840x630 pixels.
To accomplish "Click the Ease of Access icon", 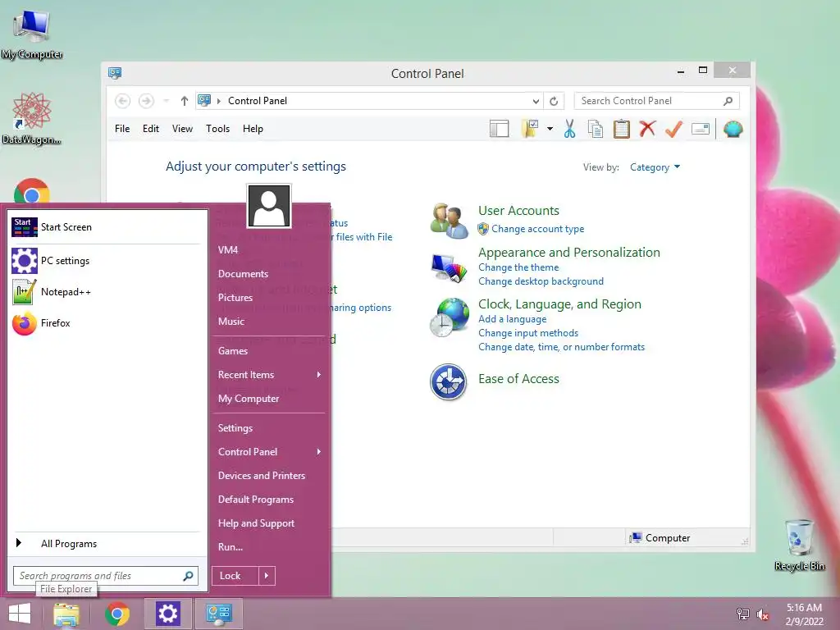I will click(x=449, y=382).
